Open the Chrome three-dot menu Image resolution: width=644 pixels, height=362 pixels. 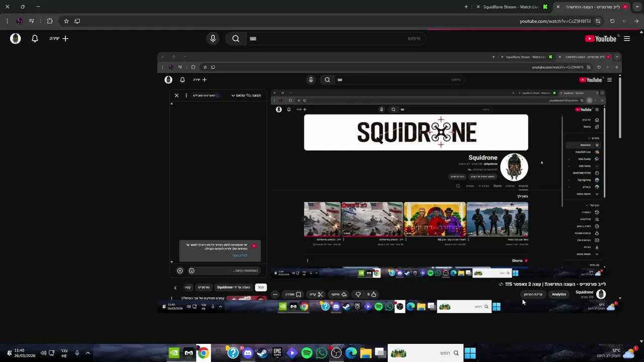[x=7, y=21]
